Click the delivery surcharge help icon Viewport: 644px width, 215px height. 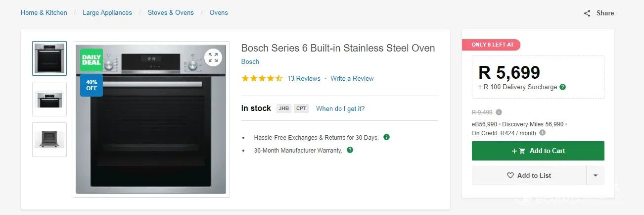click(x=562, y=87)
